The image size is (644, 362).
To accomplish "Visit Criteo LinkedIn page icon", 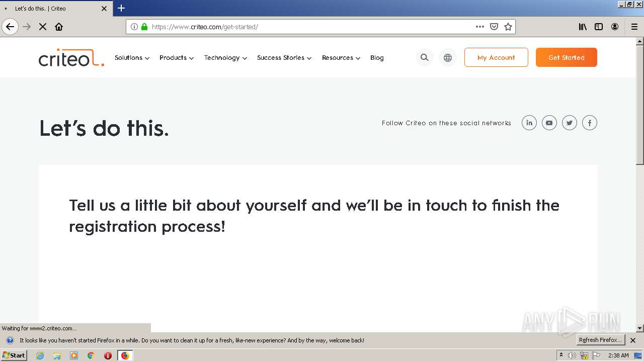I will click(529, 123).
